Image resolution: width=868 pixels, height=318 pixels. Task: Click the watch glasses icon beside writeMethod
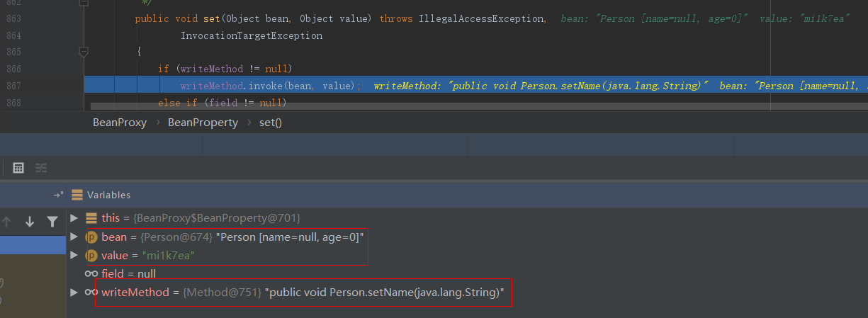pyautogui.click(x=91, y=292)
